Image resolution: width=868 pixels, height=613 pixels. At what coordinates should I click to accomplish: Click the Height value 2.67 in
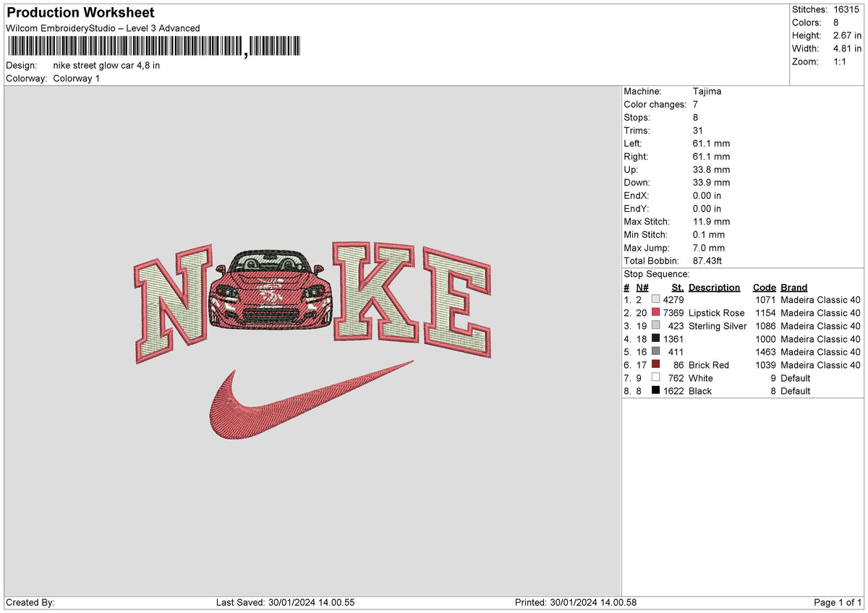[x=847, y=35]
